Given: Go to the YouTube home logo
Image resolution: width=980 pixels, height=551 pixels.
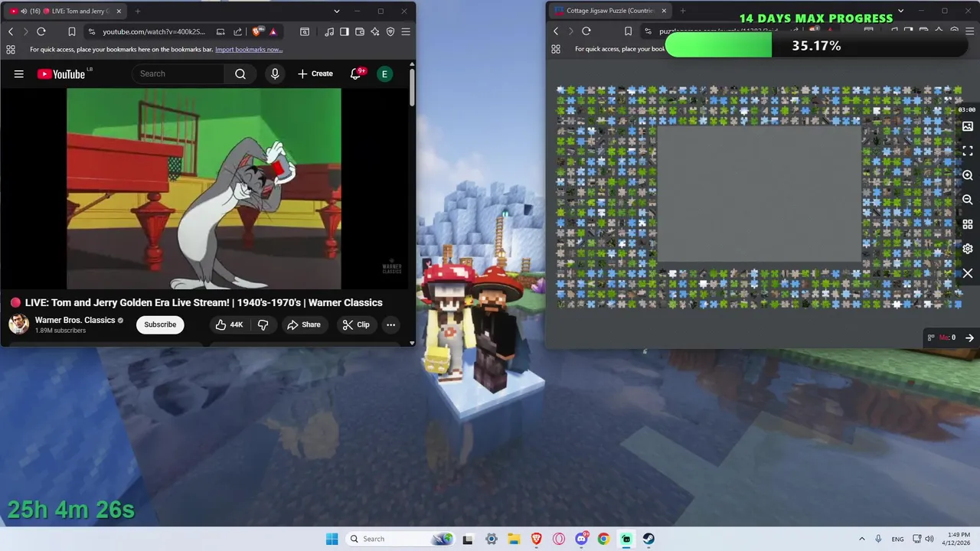Looking at the screenshot, I should [61, 74].
